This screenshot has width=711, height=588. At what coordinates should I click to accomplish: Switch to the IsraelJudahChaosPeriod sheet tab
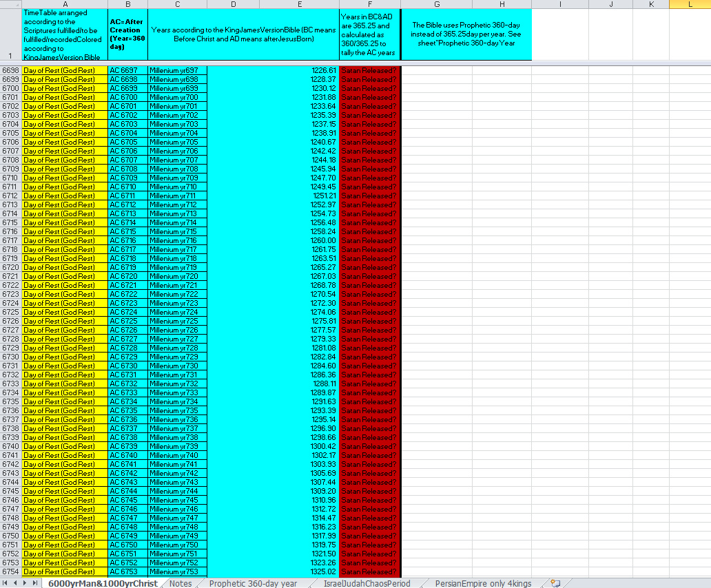coord(367,583)
